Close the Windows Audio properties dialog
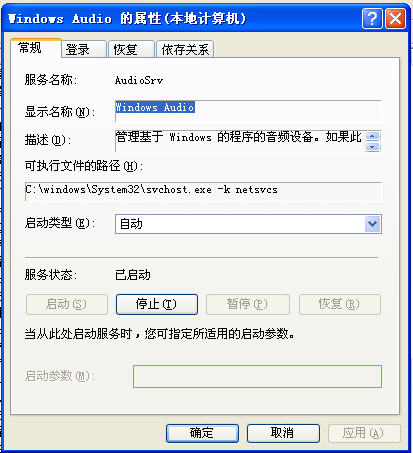The width and height of the screenshot is (413, 453). click(396, 18)
